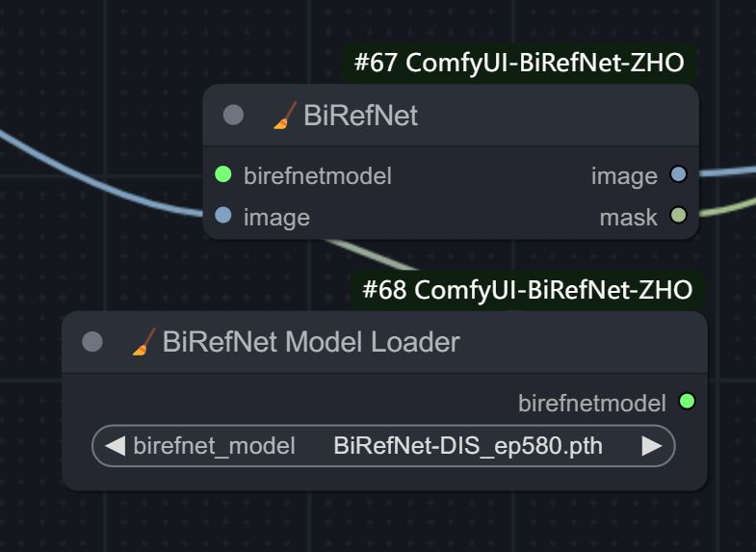Select previous birefnet_model with the left arrow
This screenshot has height=552, width=756.
[115, 446]
